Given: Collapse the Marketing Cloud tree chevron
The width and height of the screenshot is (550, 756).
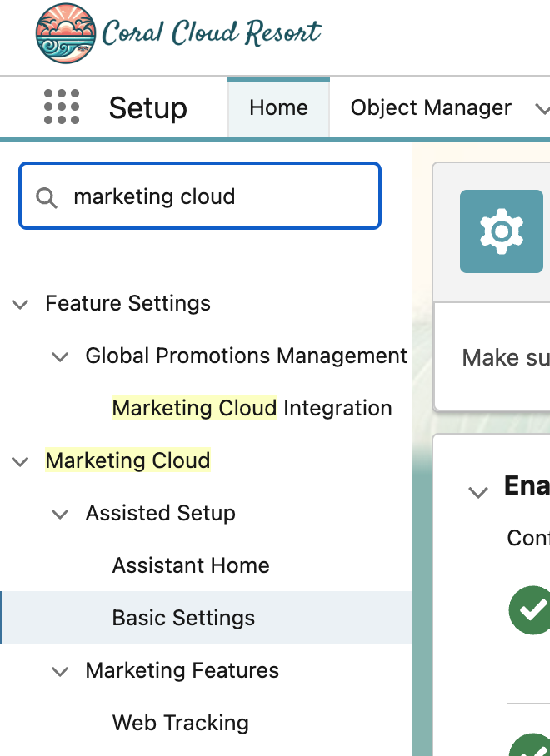Looking at the screenshot, I should click(20, 461).
